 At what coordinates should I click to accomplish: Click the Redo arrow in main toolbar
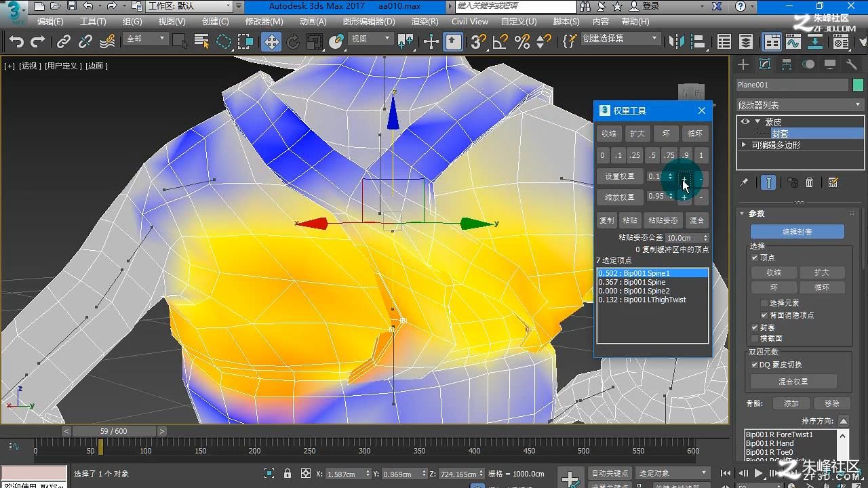38,42
